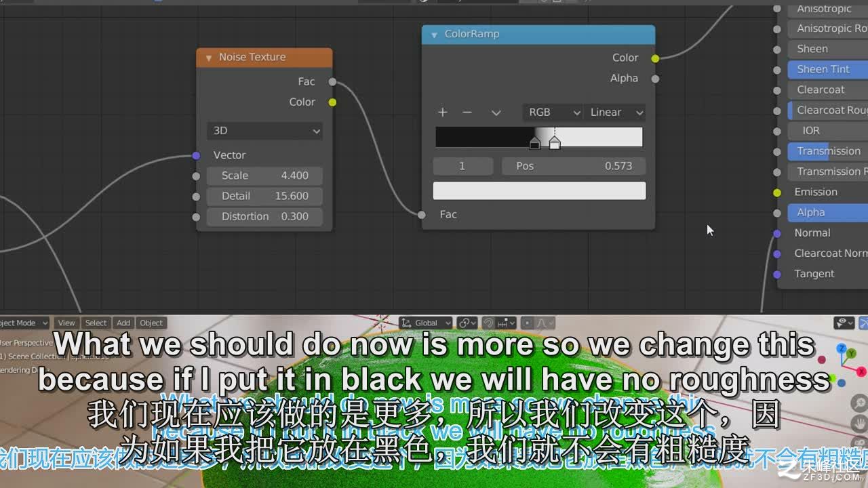Image resolution: width=868 pixels, height=488 pixels.
Task: Click Noise Texture Color output socket
Action: click(x=332, y=102)
